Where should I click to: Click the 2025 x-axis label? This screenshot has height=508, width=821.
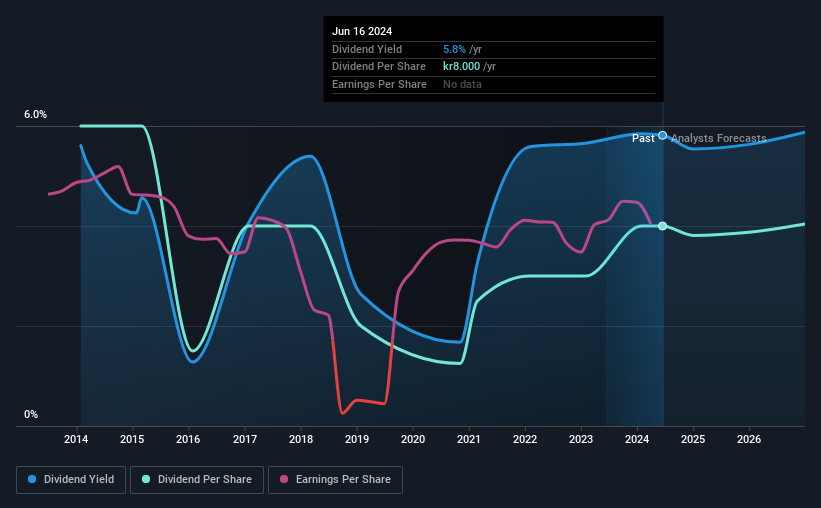click(x=693, y=439)
